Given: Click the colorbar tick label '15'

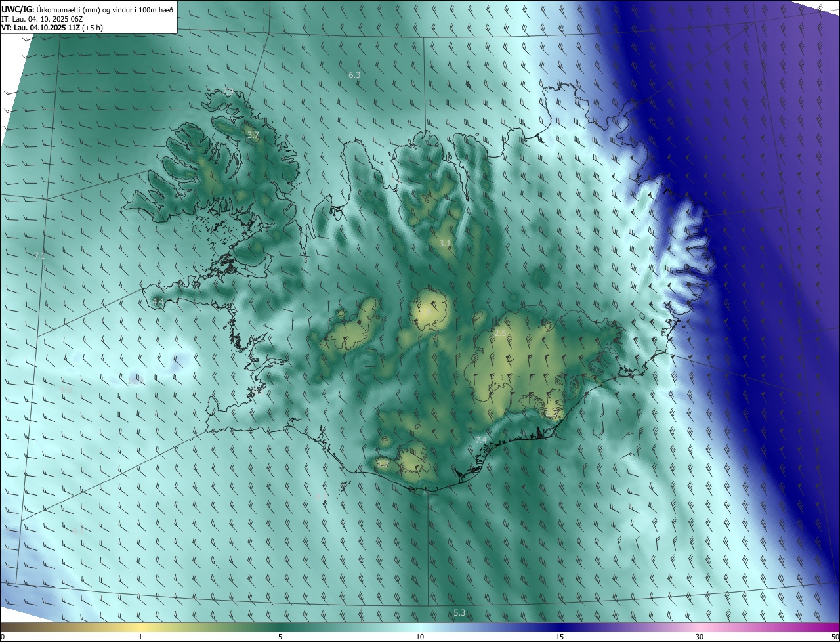Looking at the screenshot, I should (x=560, y=637).
